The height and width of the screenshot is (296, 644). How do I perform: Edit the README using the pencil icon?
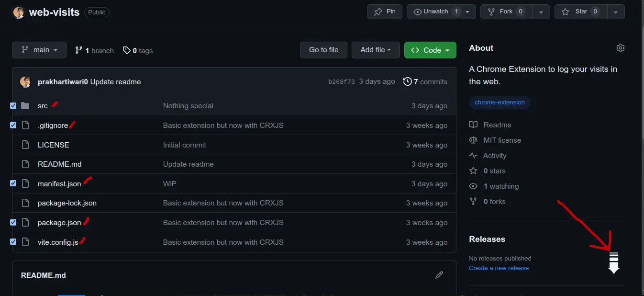439,274
